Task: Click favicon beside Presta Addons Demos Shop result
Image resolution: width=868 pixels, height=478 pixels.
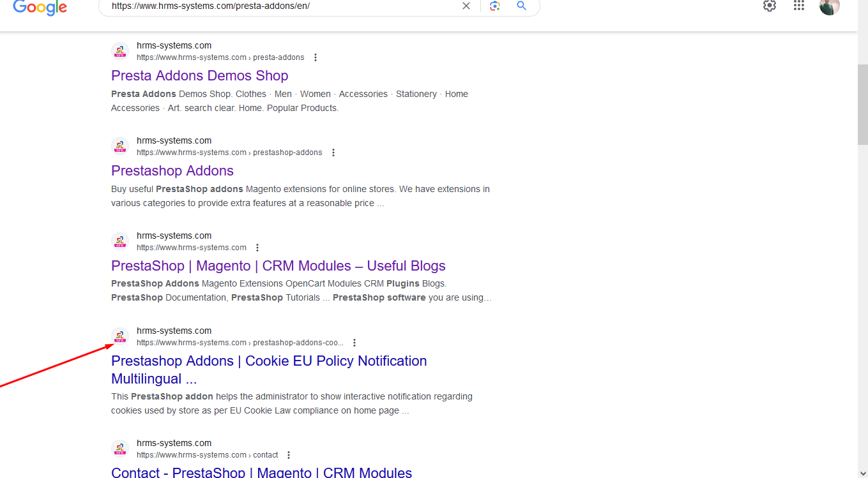Action: (120, 51)
